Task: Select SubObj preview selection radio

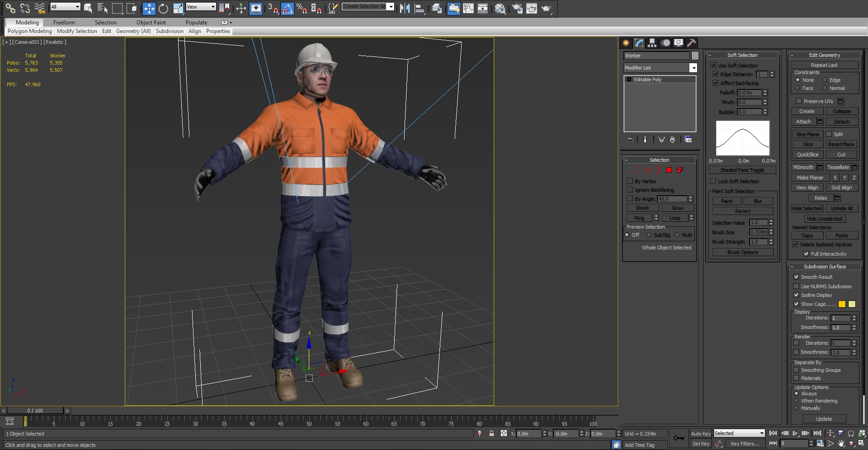Action: [x=649, y=235]
